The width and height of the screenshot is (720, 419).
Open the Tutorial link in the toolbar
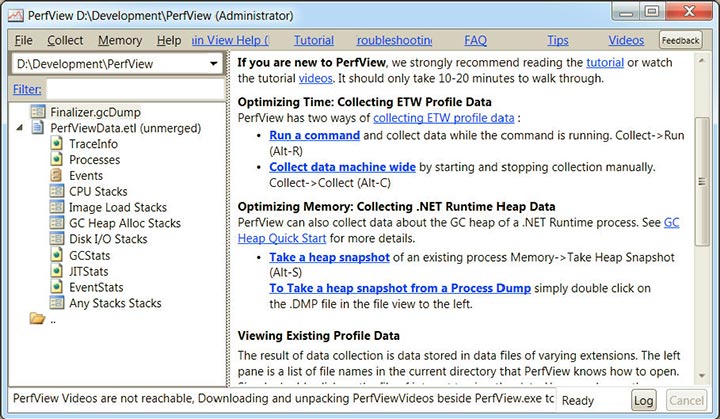tap(314, 40)
